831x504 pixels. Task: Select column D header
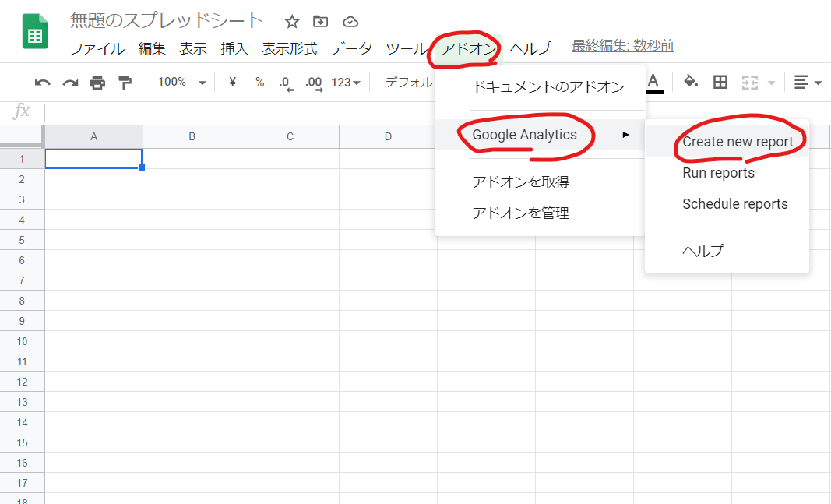pos(388,137)
